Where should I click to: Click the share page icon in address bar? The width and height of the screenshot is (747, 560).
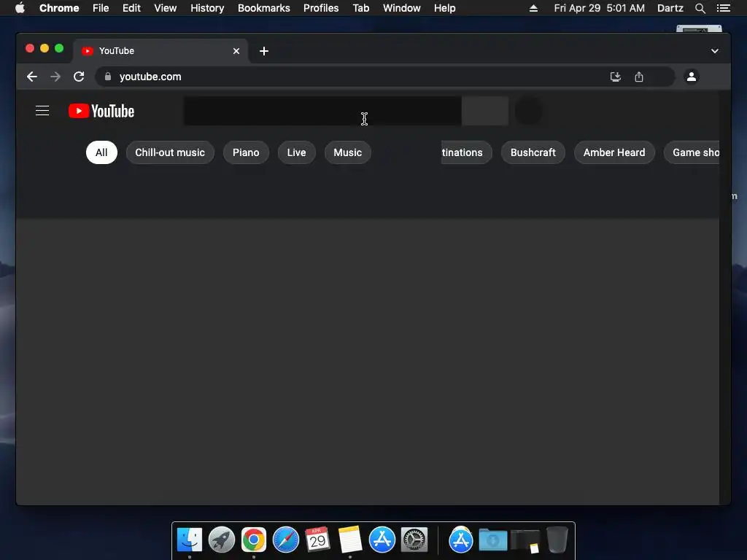(639, 77)
